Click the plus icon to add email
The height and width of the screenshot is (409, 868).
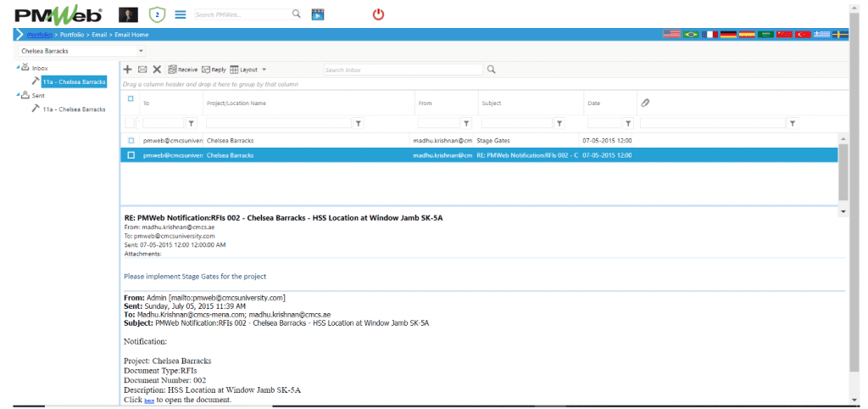pos(127,70)
